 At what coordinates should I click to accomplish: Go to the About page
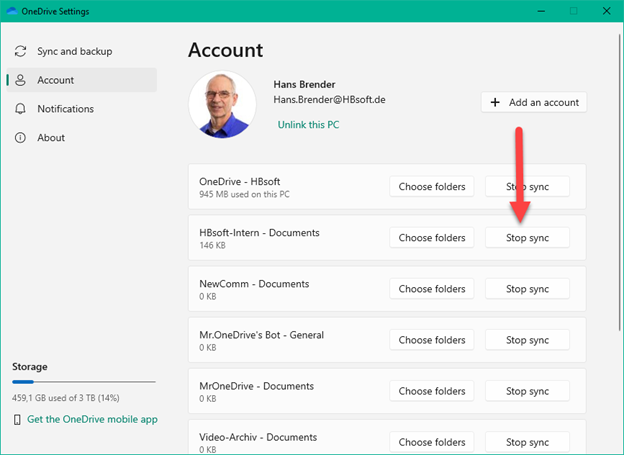coord(51,138)
